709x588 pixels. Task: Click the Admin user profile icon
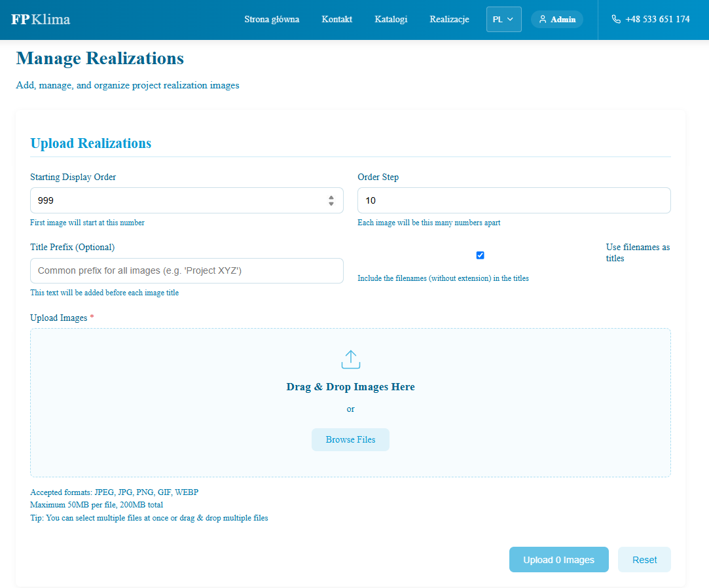click(543, 20)
